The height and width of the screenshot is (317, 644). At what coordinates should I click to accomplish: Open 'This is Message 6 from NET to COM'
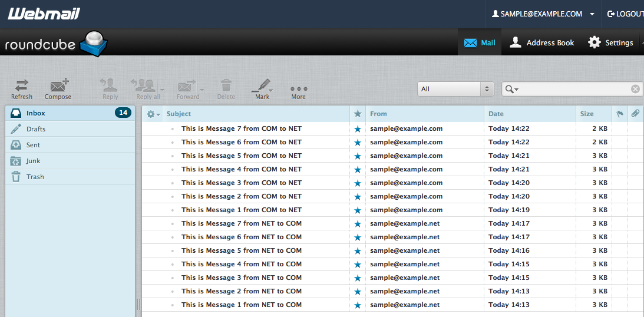242,237
